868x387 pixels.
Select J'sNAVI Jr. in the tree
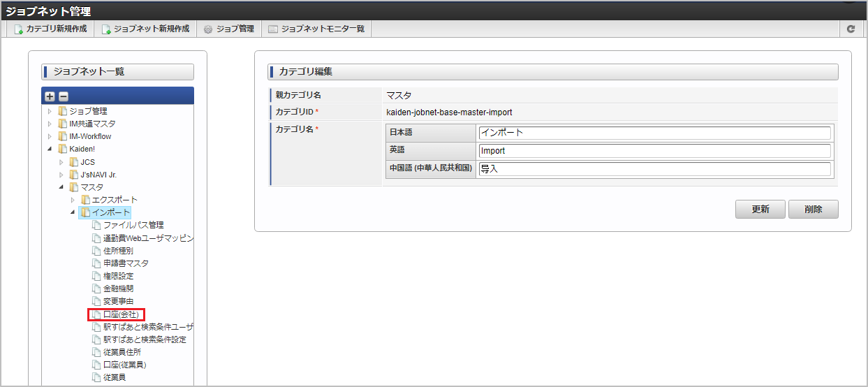click(x=98, y=175)
